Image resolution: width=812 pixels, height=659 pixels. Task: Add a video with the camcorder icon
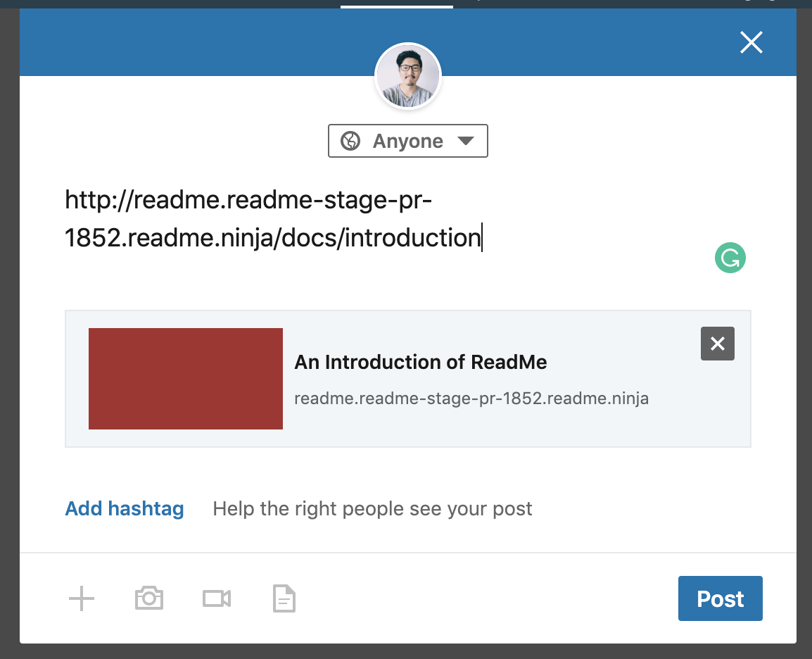pos(217,598)
